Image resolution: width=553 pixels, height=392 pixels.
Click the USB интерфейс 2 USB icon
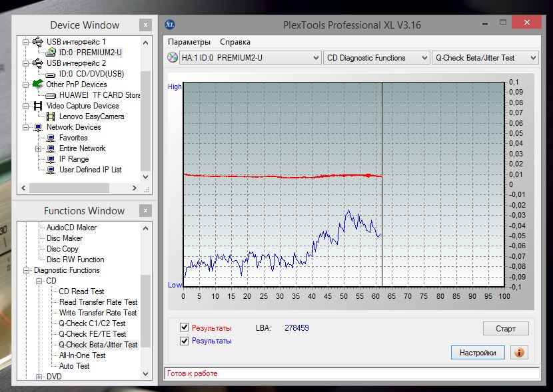pyautogui.click(x=38, y=63)
